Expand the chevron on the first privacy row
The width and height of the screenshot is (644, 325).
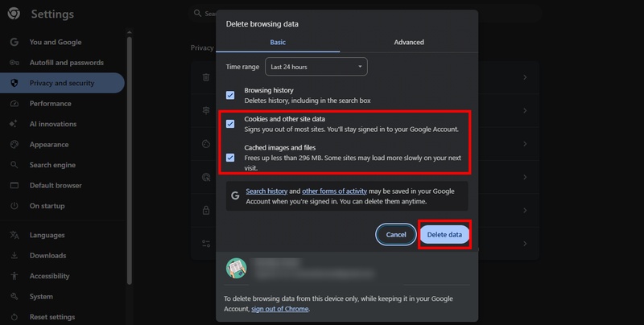point(525,77)
